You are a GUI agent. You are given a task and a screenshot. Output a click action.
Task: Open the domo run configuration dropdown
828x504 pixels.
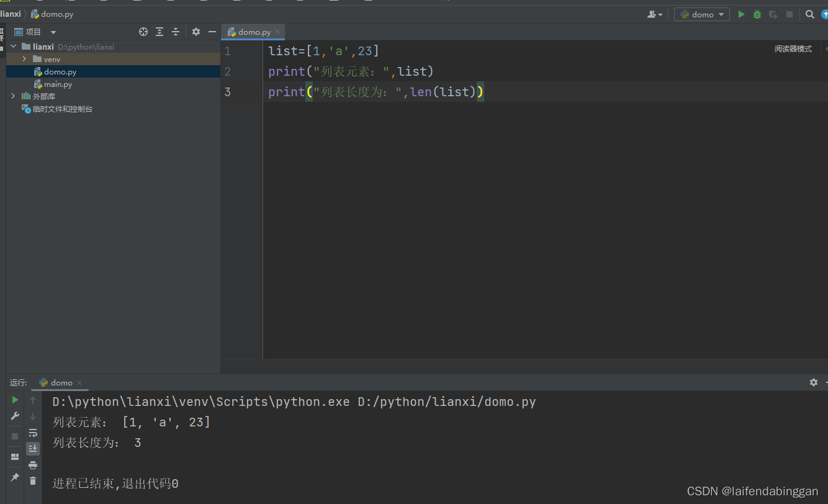[702, 14]
